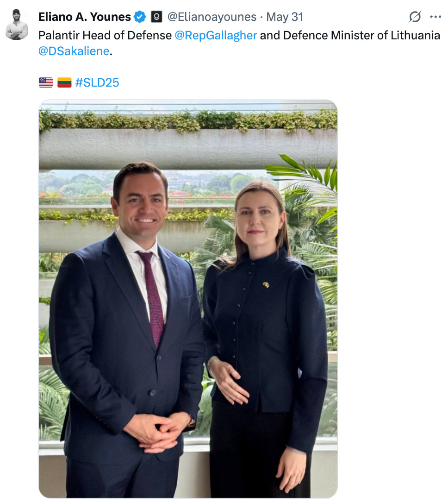Screen dimensions: 448x504
Task: Click the Grok slashed-circle icon
Action: pos(415,17)
